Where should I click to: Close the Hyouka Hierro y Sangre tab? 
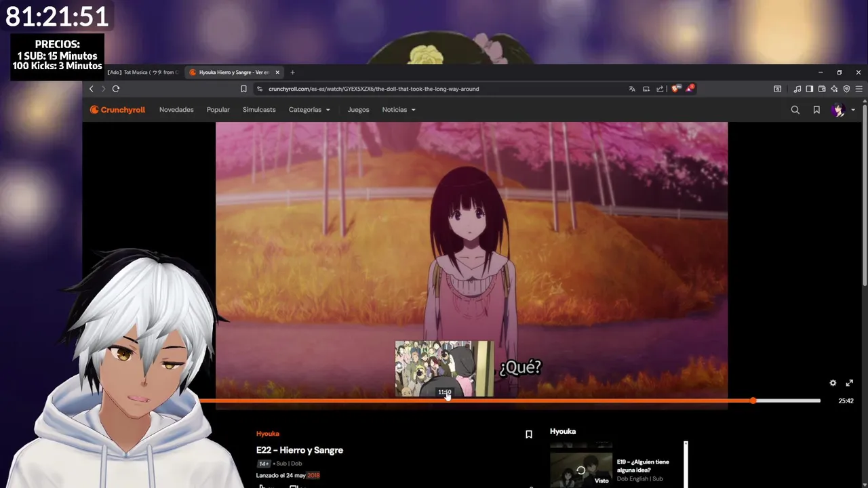(277, 73)
